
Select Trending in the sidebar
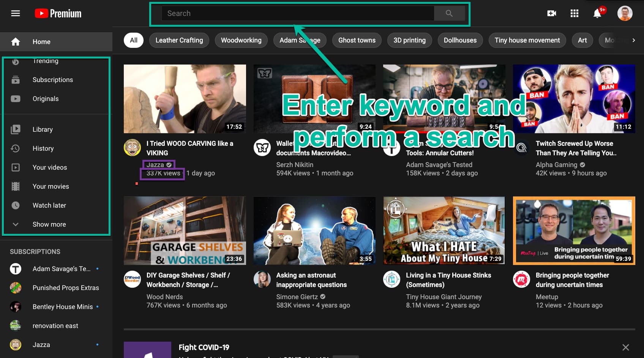coord(45,61)
